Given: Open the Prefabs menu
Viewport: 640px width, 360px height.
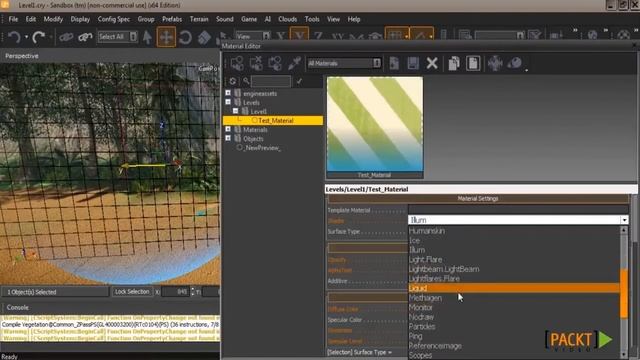Looking at the screenshot, I should [172, 19].
